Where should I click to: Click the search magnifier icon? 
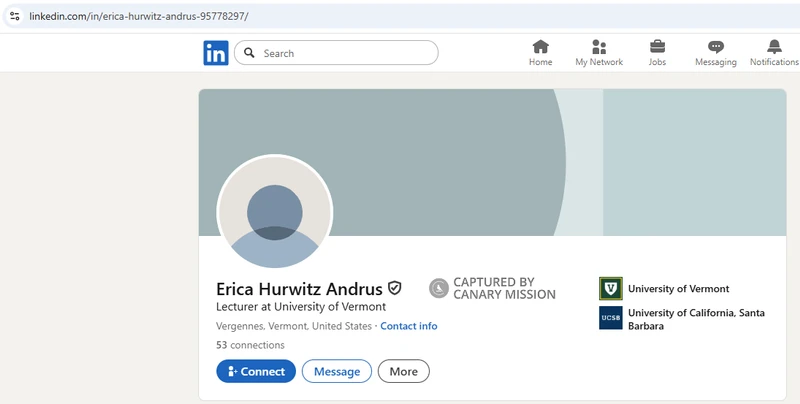click(x=249, y=53)
